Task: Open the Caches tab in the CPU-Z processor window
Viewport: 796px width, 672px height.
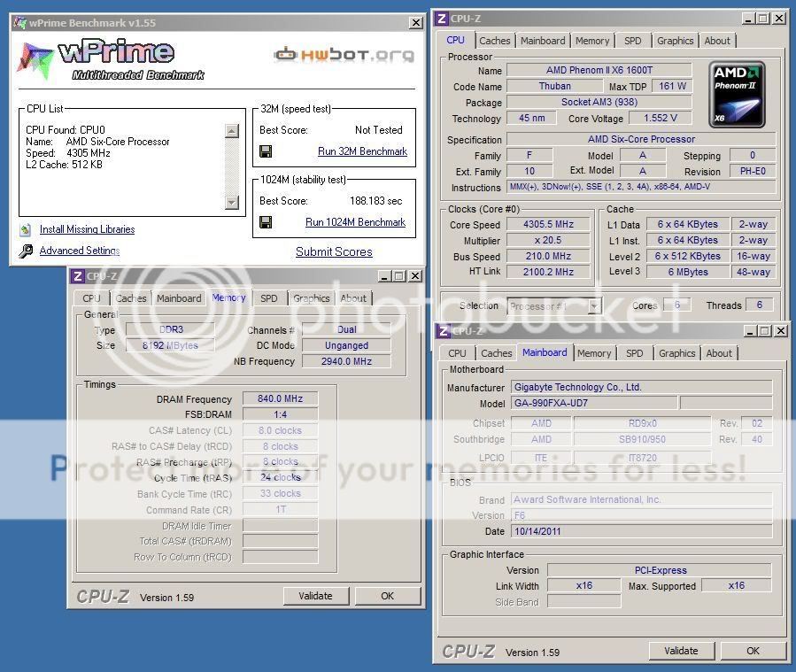Action: (494, 41)
